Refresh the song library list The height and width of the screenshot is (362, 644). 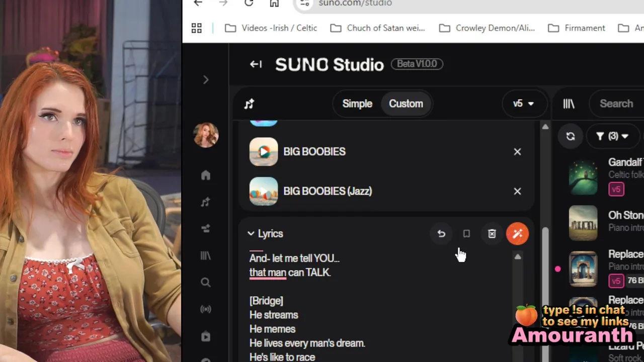tap(571, 136)
